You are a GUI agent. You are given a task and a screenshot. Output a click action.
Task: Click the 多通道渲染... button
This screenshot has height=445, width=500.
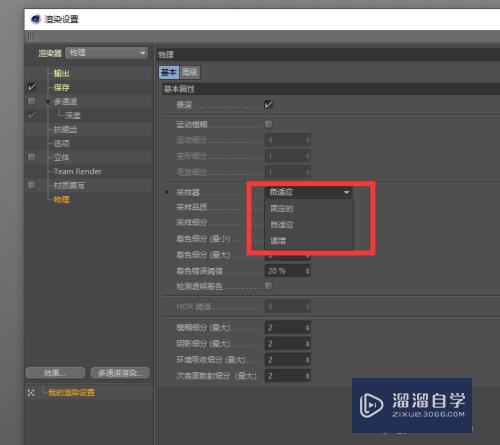coord(120,373)
